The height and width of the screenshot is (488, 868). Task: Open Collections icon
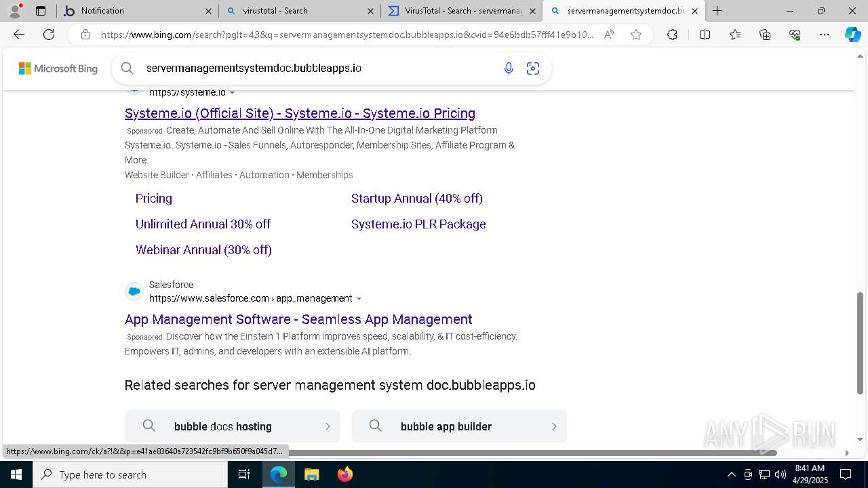click(765, 35)
